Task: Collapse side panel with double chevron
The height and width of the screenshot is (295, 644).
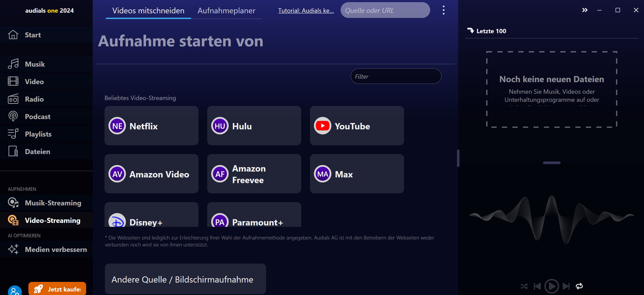Action: (x=585, y=10)
